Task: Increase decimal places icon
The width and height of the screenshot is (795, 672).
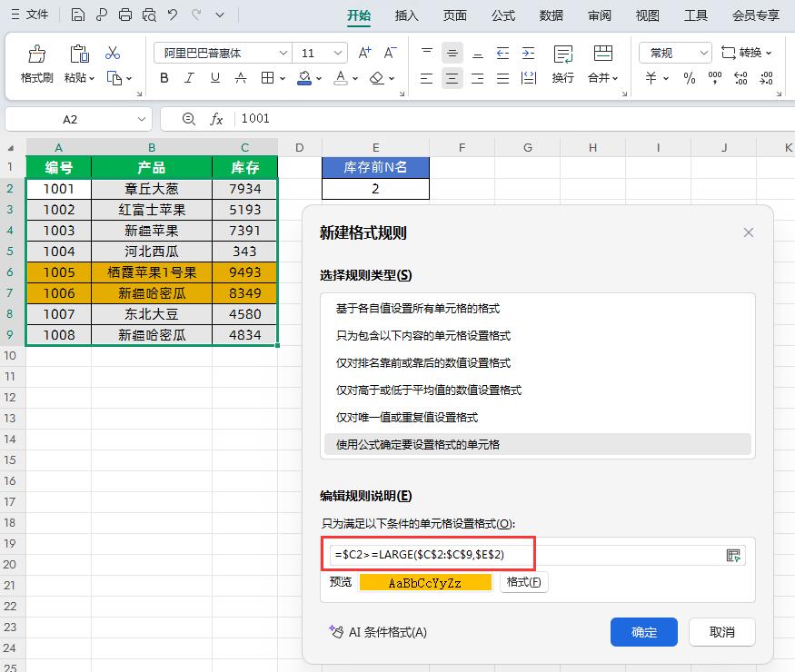Action: coord(740,78)
